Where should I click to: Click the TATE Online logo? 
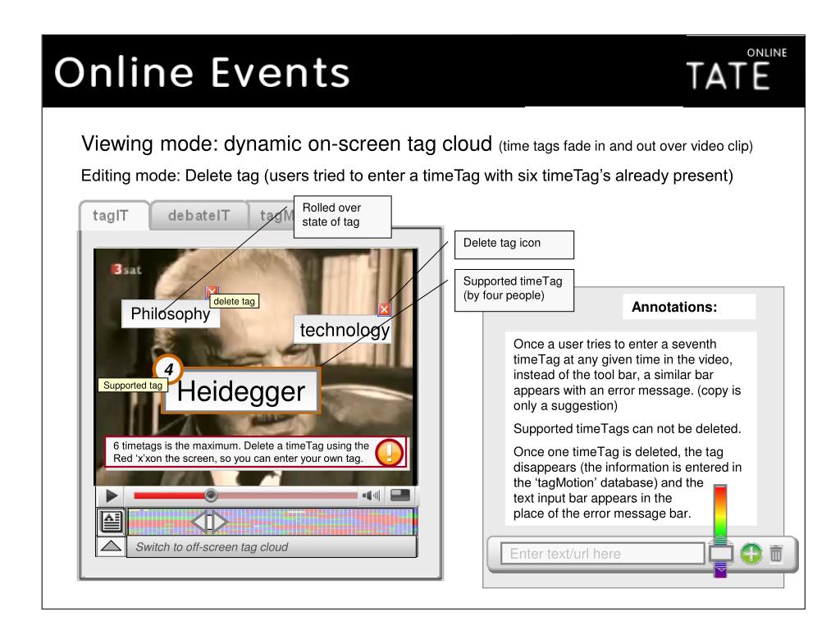(737, 71)
